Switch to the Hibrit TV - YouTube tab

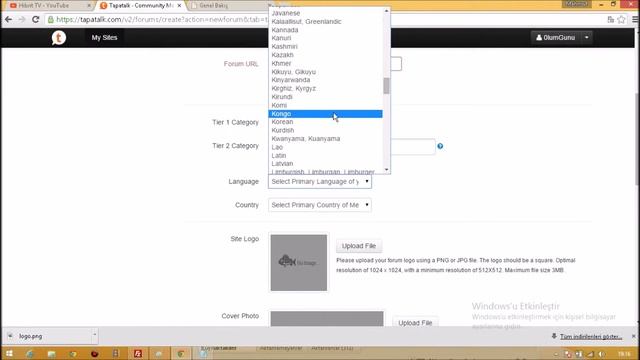pos(49,6)
